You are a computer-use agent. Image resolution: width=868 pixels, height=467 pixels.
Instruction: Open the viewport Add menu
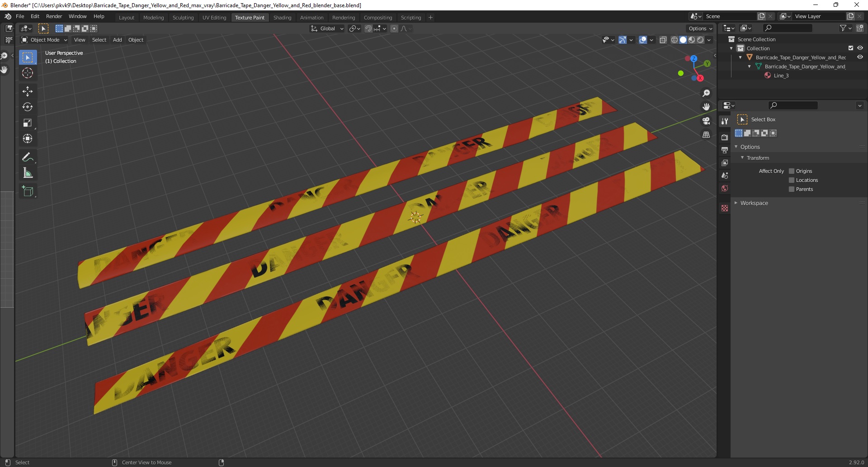tap(117, 40)
